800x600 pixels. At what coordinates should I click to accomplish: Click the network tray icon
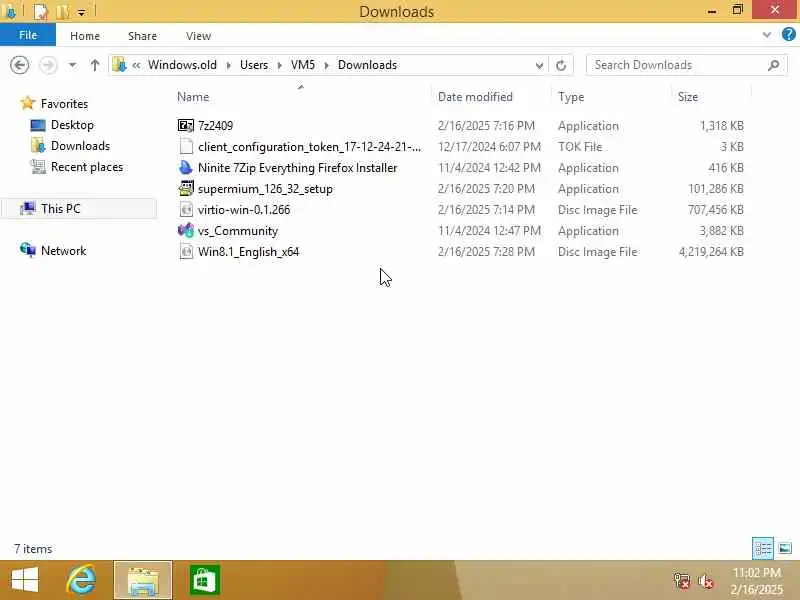(x=682, y=581)
